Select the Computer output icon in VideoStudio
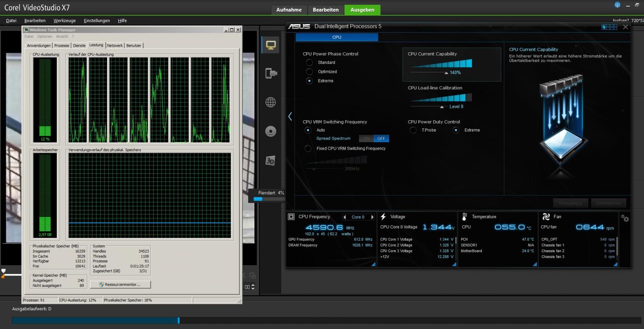644x329 pixels. [x=270, y=45]
